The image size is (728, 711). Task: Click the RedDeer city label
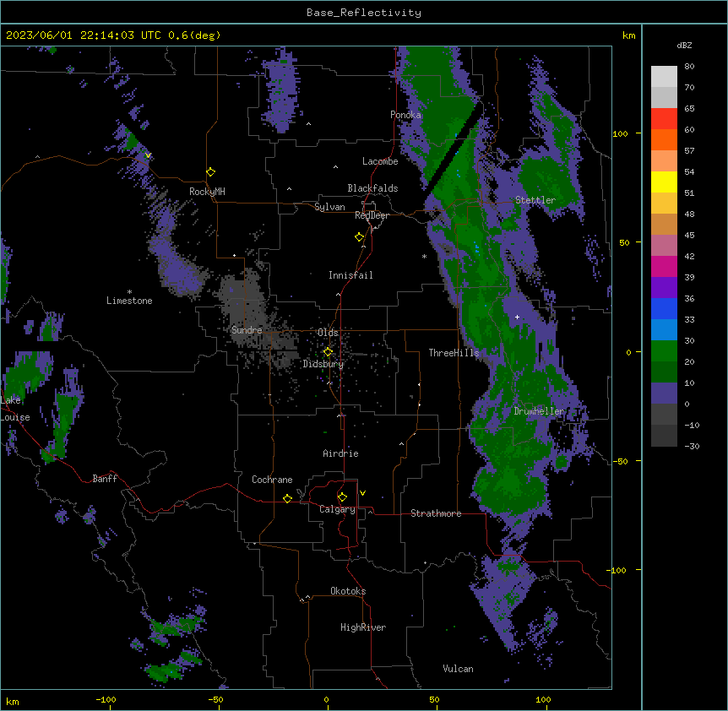coord(372,215)
